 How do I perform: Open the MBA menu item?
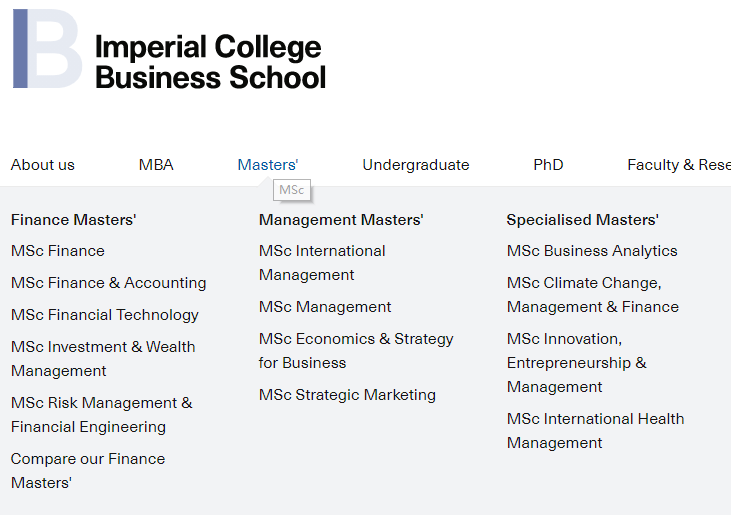pyautogui.click(x=156, y=165)
